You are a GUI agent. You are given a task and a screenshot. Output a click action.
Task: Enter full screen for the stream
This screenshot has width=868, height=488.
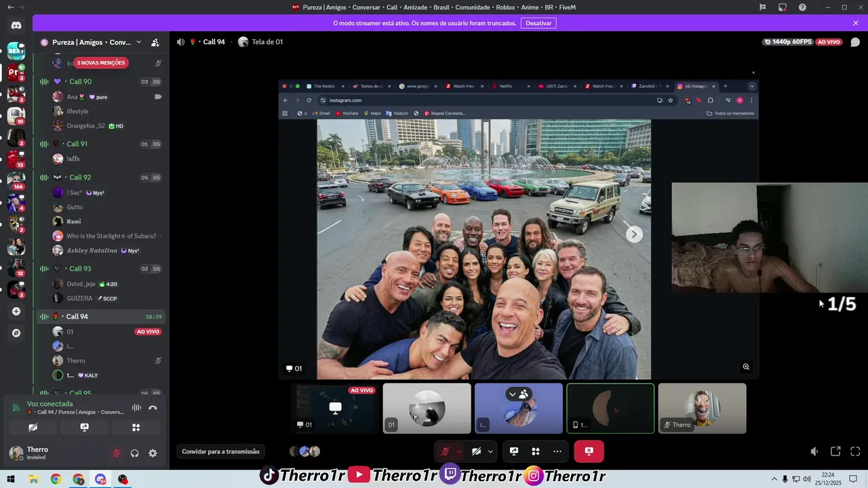(x=855, y=451)
